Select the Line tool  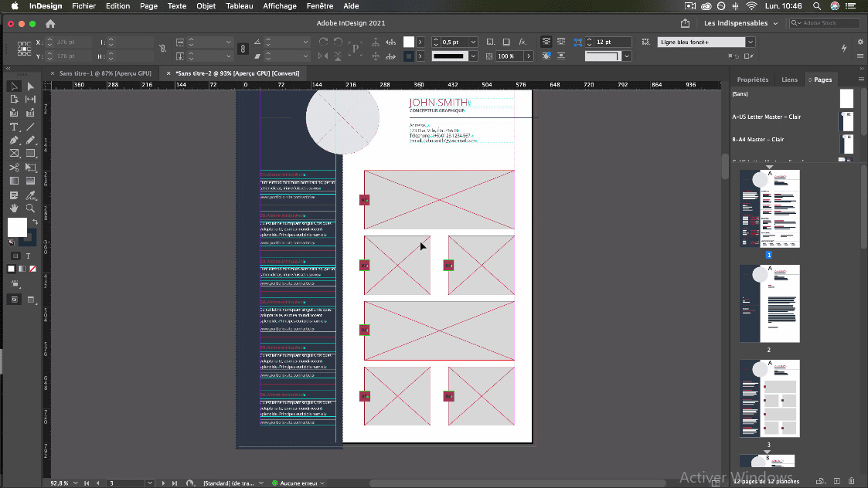(x=31, y=127)
